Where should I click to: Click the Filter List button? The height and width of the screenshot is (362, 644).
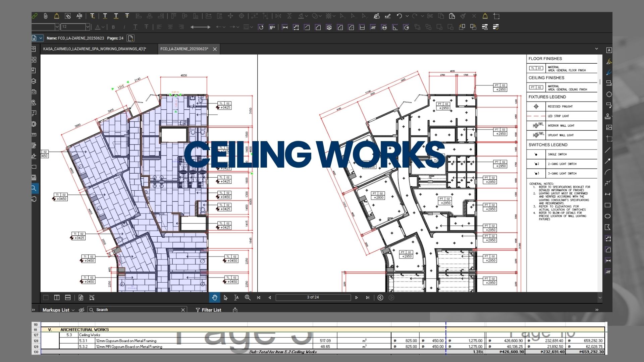point(208,310)
